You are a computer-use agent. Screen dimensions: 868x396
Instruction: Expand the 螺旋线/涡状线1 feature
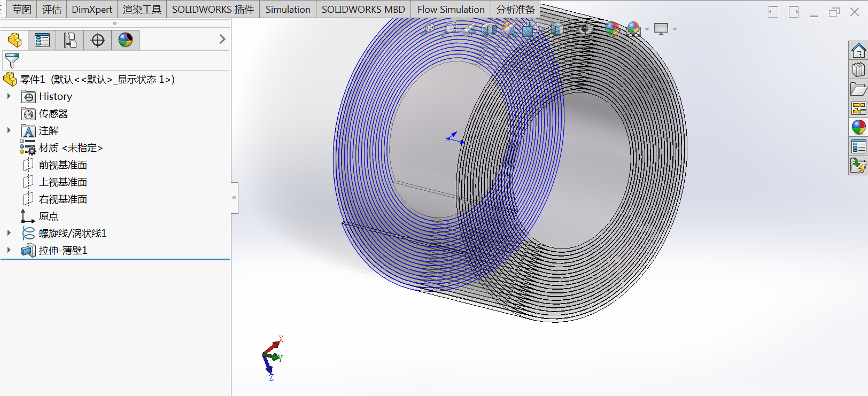pyautogui.click(x=9, y=233)
